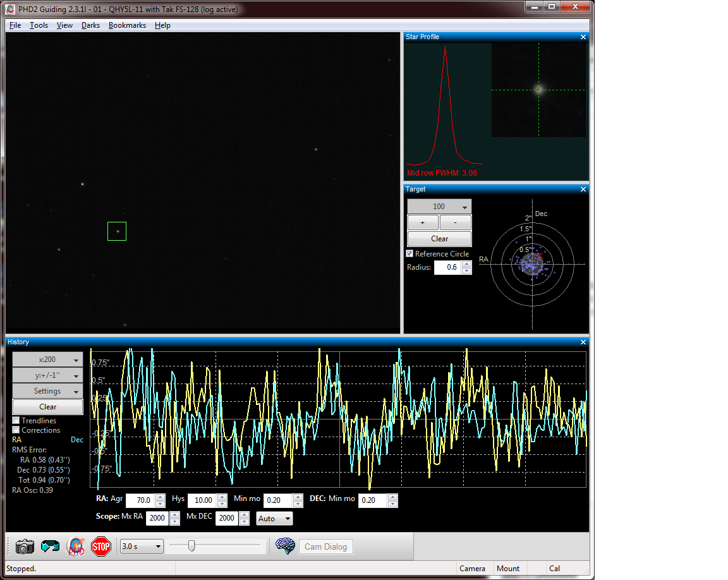Open advanced settings with the brain icon
The image size is (728, 580).
pyautogui.click(x=286, y=547)
